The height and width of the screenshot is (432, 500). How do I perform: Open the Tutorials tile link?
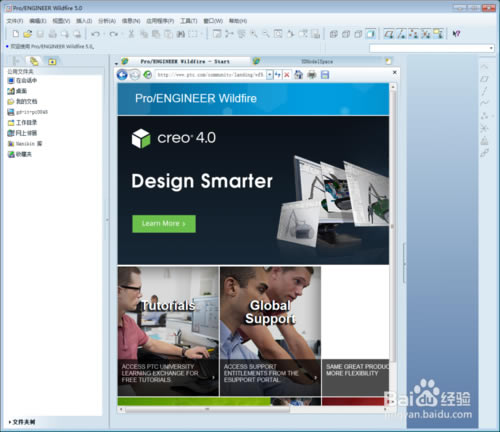tap(168, 331)
